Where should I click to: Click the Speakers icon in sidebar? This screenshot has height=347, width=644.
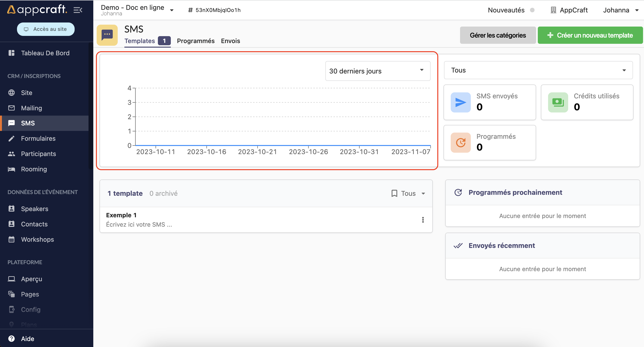pos(11,208)
